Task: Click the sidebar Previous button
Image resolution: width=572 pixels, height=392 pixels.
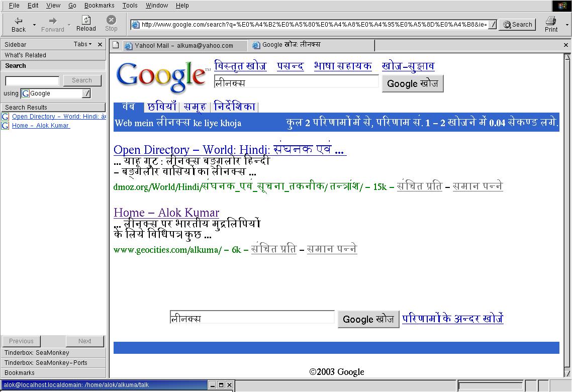Action: click(21, 341)
